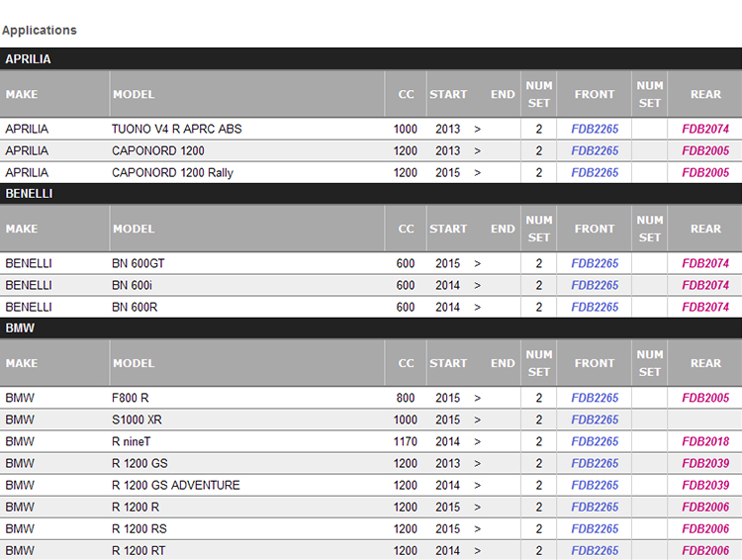The height and width of the screenshot is (560, 742).
Task: Click the 800 CC value for F800 R
Action: click(x=405, y=398)
